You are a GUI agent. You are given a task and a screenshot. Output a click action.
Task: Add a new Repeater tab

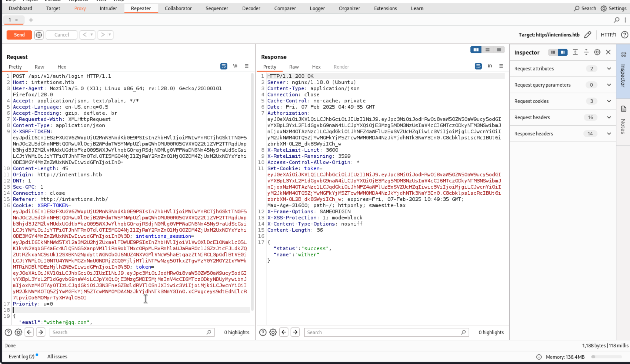pos(31,20)
